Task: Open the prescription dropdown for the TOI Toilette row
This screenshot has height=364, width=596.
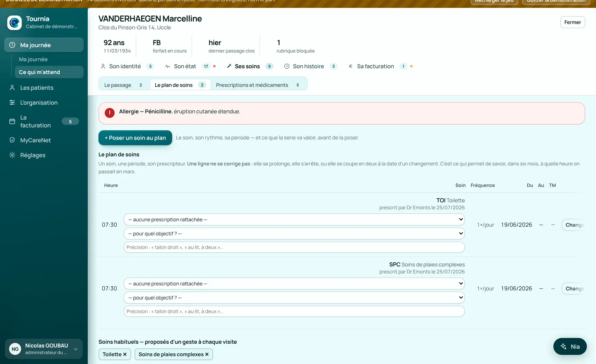Action: pyautogui.click(x=294, y=220)
